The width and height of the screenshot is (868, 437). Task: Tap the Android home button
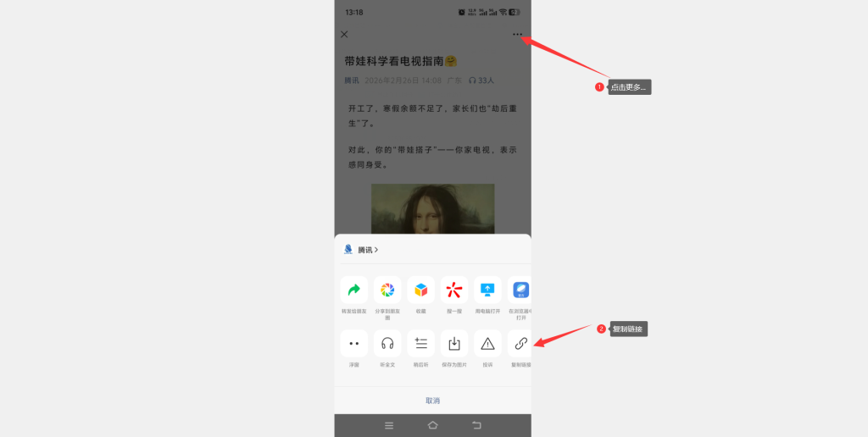point(432,425)
